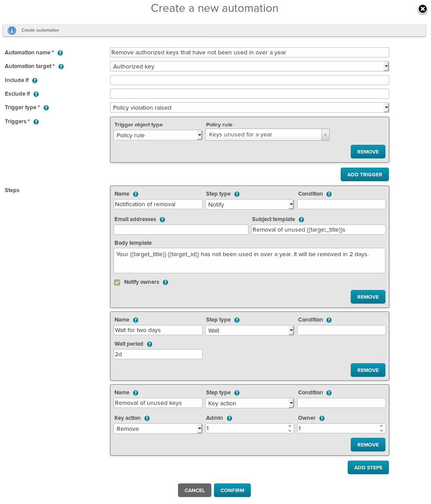Open Step type dropdown showing Notify
Viewport: 431px width, 504px height.
(x=249, y=204)
